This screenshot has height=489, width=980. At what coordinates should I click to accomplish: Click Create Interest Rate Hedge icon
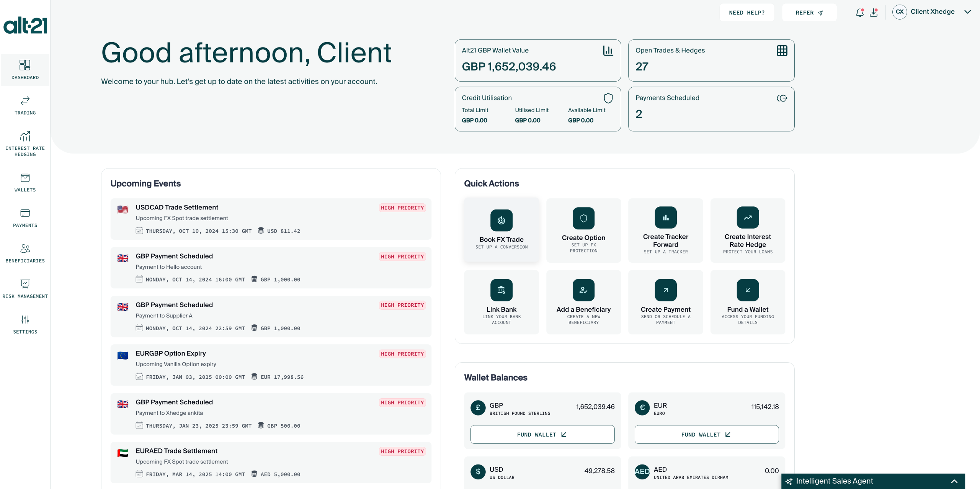click(747, 218)
